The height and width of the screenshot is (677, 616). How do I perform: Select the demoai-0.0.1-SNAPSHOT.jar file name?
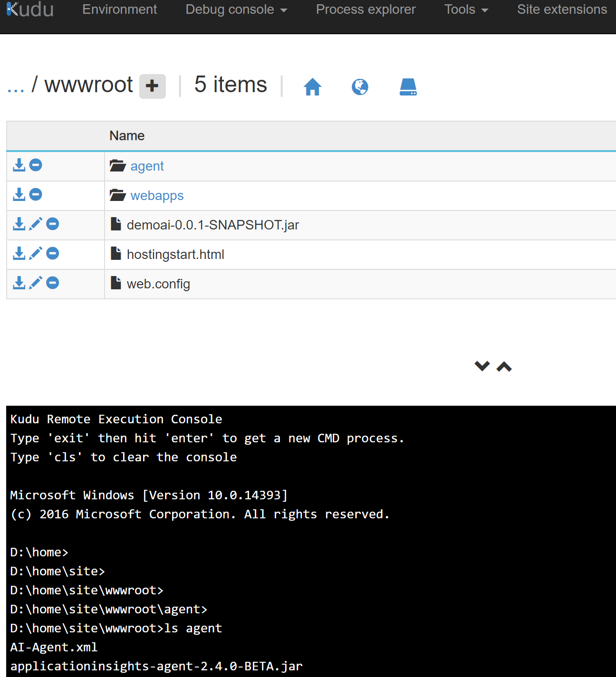coord(213,225)
